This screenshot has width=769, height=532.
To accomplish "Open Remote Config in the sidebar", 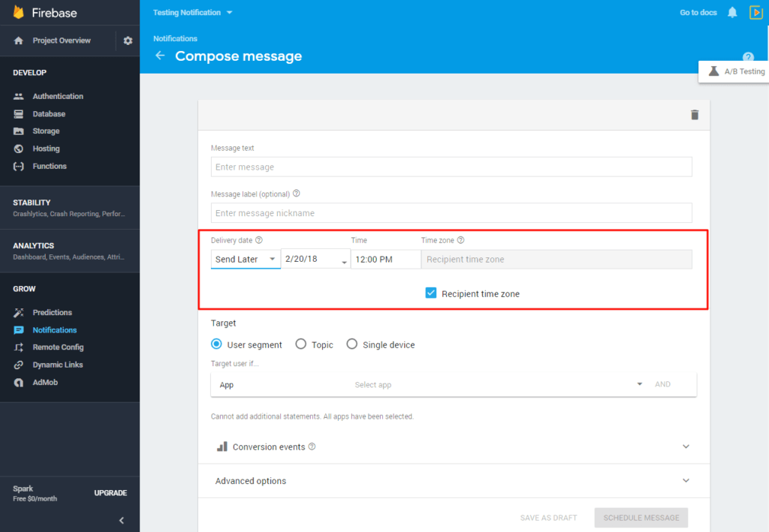I will 59,347.
